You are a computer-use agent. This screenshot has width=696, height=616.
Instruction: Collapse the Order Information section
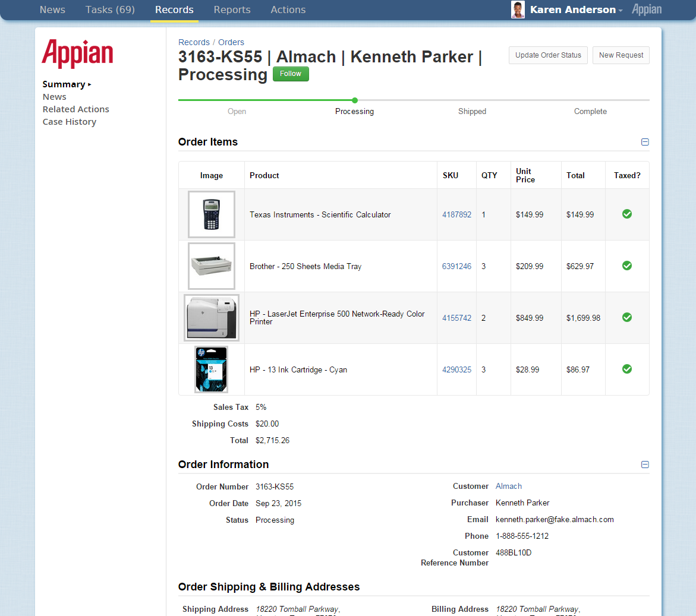pos(645,465)
